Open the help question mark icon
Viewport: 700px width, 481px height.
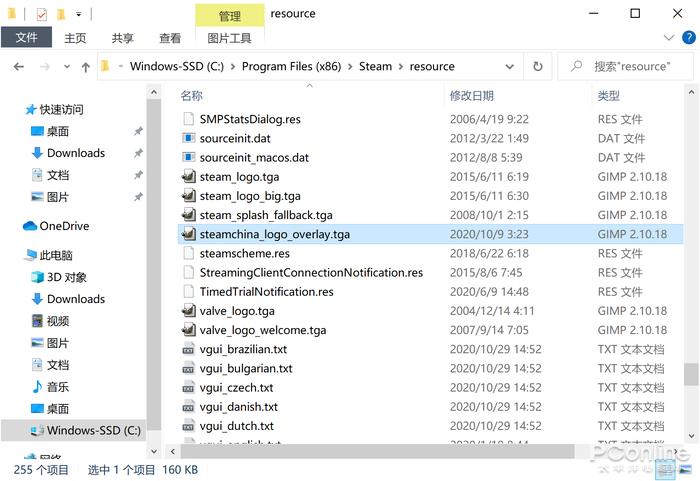(686, 38)
